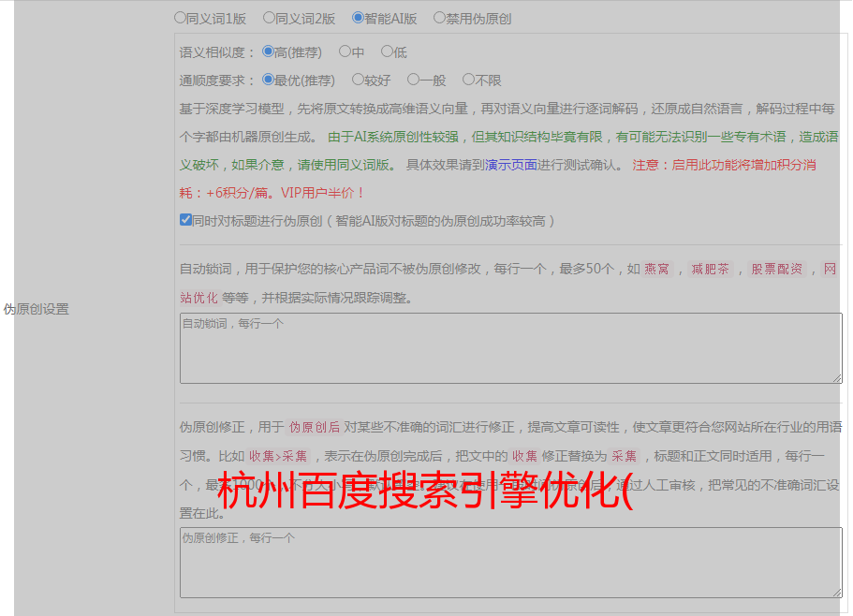
Task: Click the 燕窝 example keyword
Action: coord(657,269)
